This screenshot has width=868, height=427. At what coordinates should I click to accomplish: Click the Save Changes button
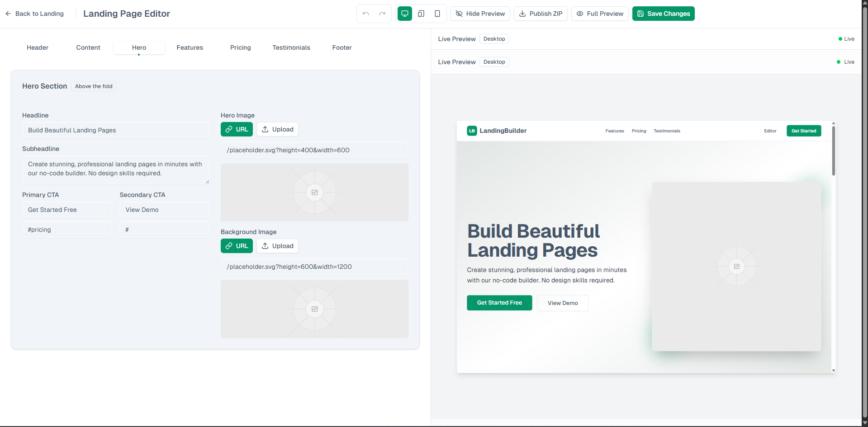click(663, 14)
